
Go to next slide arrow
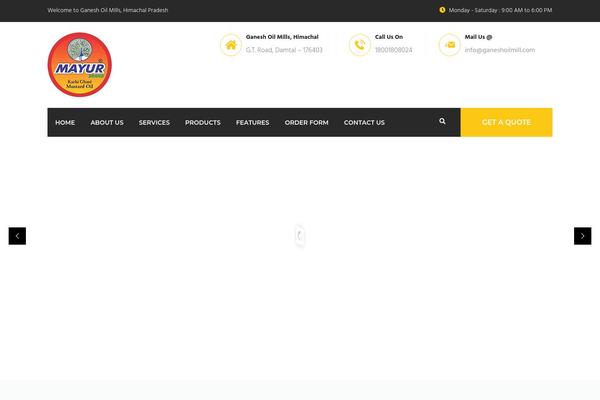(x=582, y=236)
